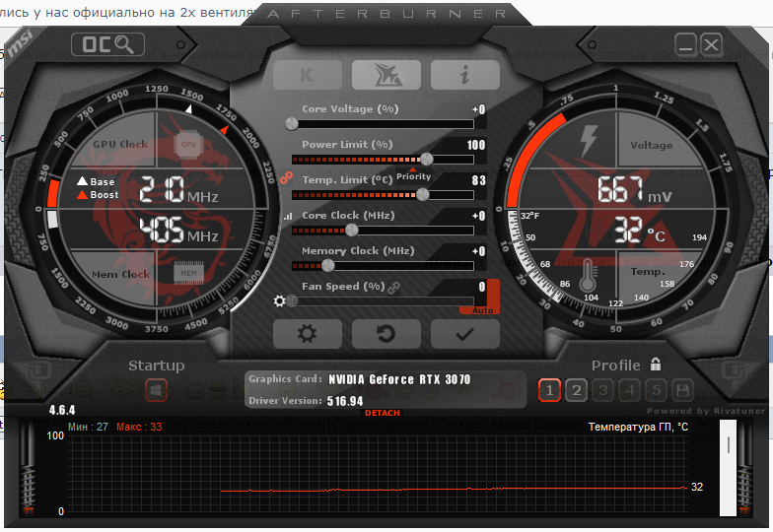Click the Temp. Limit value 83
The height and width of the screenshot is (532, 773).
point(479,180)
